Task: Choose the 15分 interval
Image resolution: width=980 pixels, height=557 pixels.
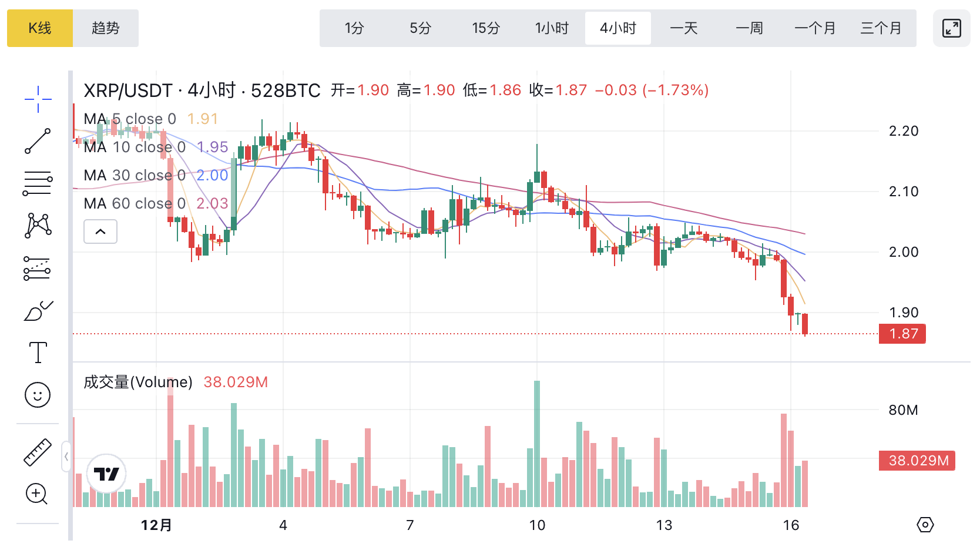Action: click(486, 28)
